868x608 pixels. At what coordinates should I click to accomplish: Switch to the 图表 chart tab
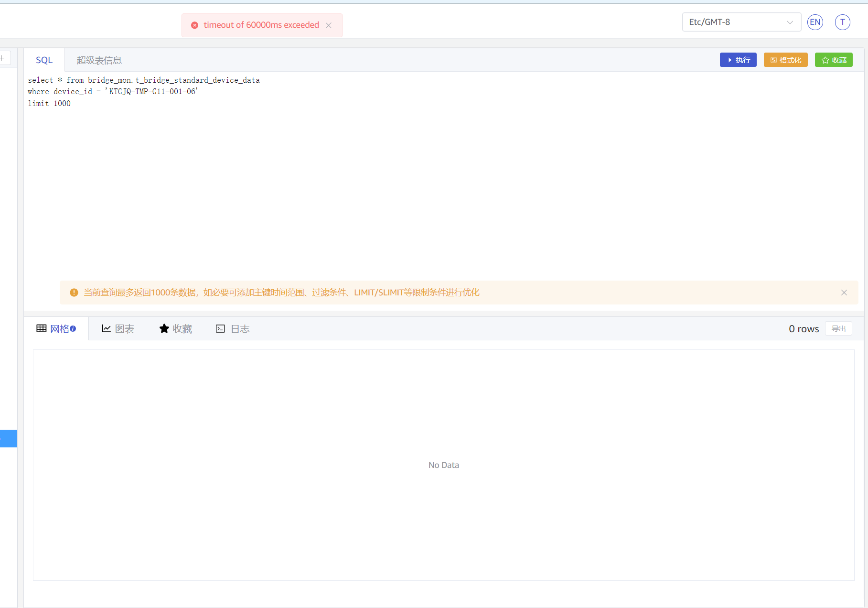point(118,329)
